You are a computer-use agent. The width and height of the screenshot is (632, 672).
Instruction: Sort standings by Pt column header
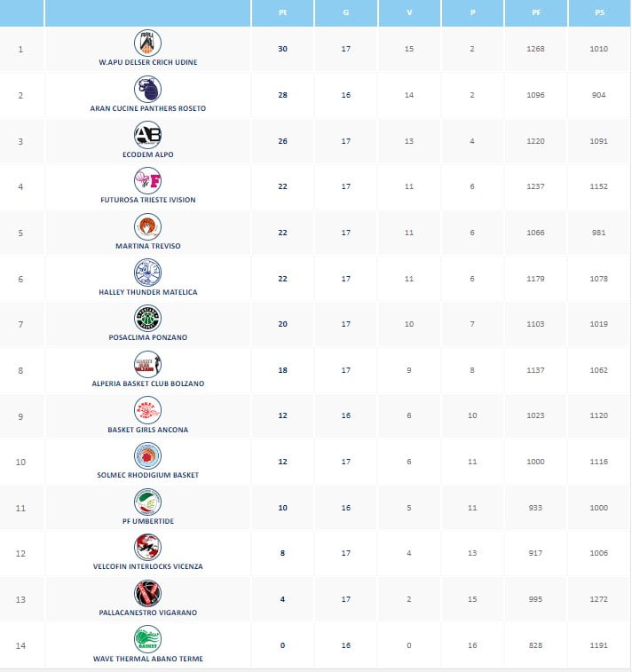(282, 13)
